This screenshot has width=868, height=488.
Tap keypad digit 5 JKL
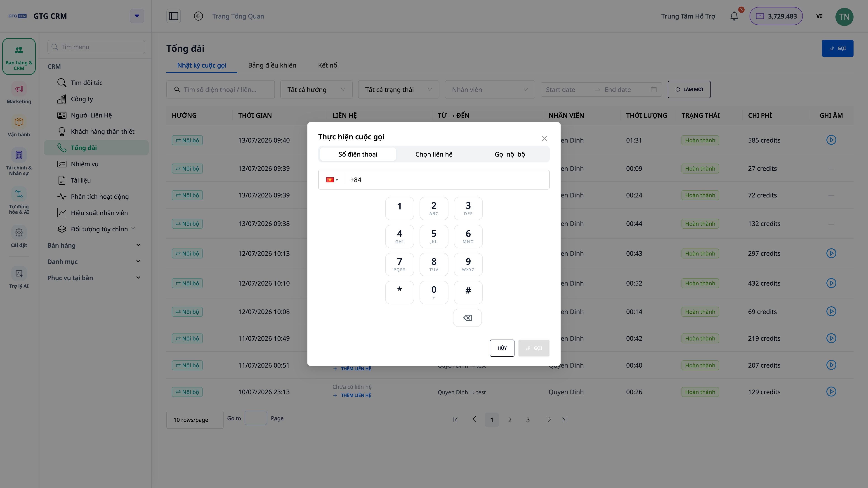434,236
